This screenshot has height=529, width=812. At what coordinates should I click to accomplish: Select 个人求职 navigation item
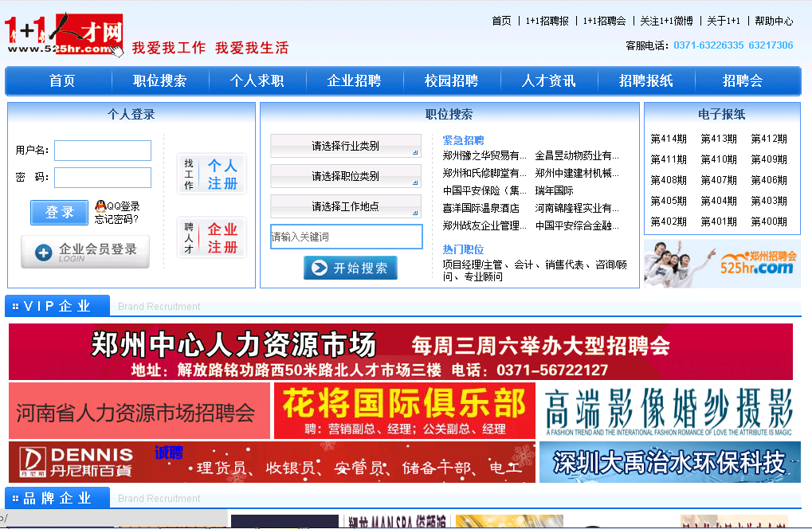(x=257, y=80)
